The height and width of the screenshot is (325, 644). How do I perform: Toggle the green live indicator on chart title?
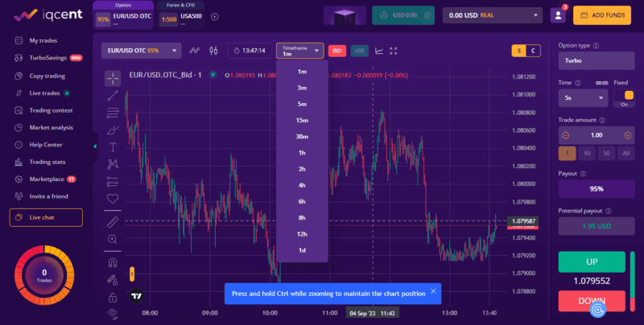click(213, 75)
